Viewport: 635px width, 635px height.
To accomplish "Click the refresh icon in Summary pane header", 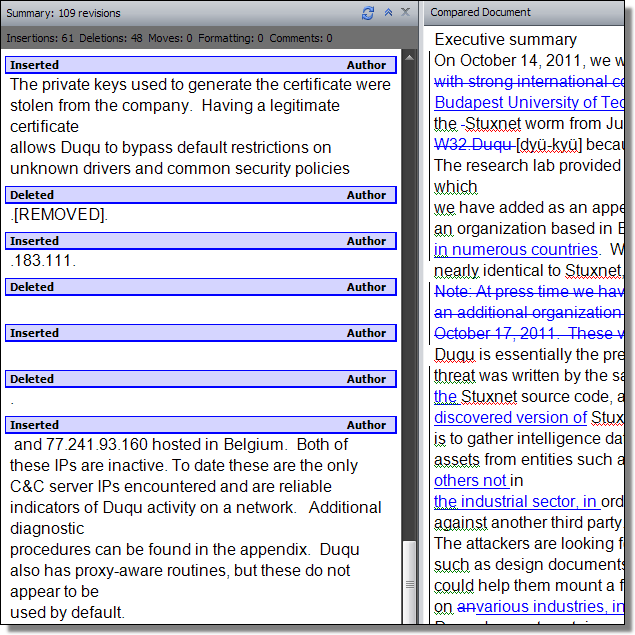I will tap(368, 13).
